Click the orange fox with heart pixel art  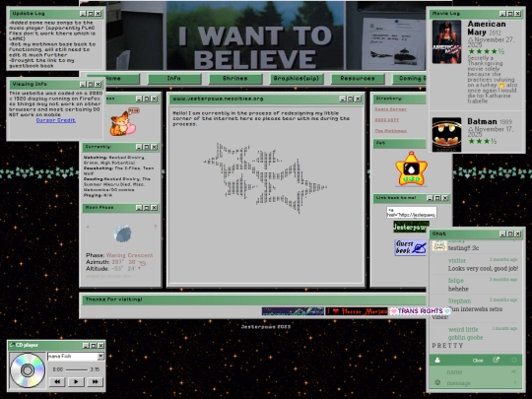click(124, 122)
